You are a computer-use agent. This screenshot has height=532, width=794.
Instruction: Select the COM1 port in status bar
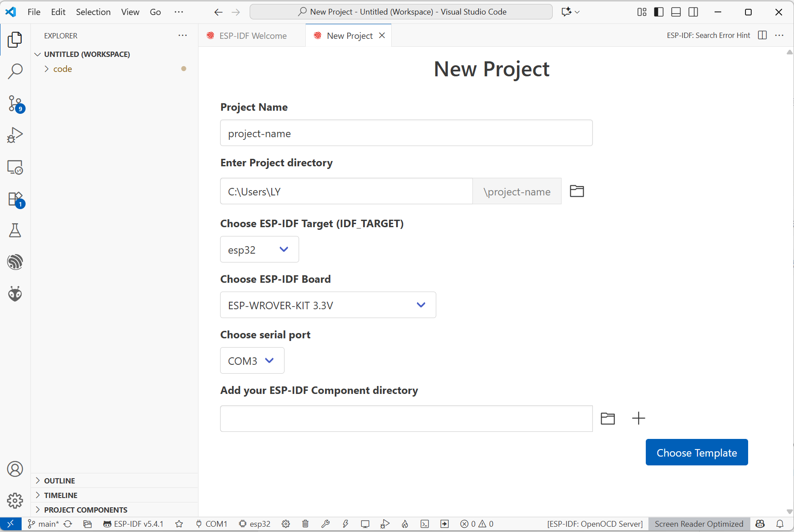click(x=212, y=524)
